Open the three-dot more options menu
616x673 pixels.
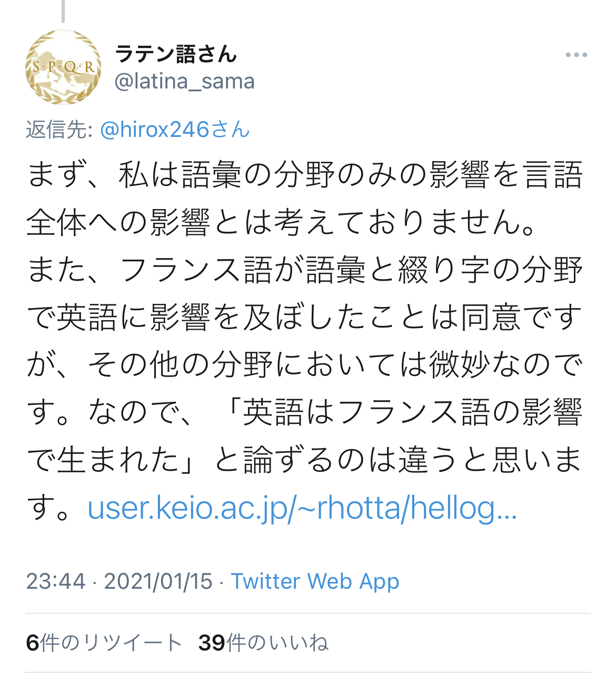coord(576,55)
